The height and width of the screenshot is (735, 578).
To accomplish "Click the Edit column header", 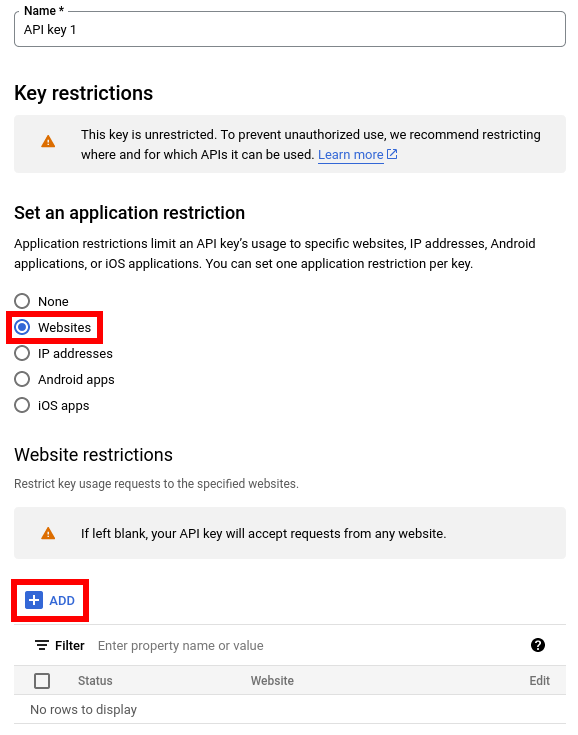I will [x=540, y=681].
